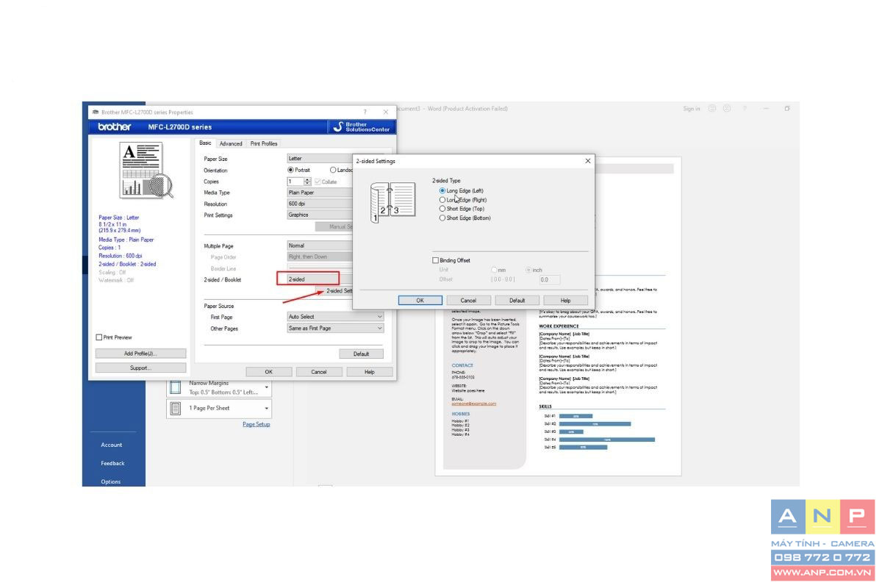
Task: Open Account in Word backstage sidebar
Action: pos(112,445)
